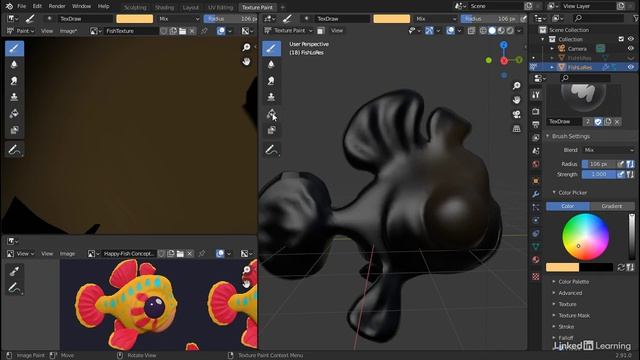
Task: Switch perspective/orthographic grid icon in viewport
Action: click(x=516, y=129)
